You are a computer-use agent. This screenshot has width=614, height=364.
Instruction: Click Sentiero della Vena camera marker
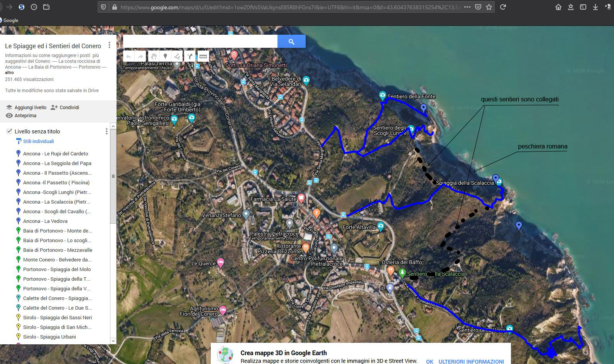509,329
